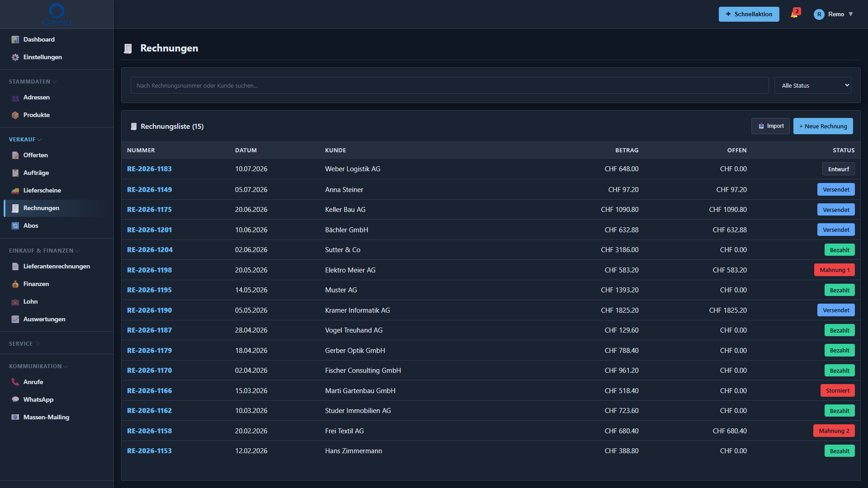Open the Auswertungen chart icon
The width and height of the screenshot is (868, 488).
15,319
